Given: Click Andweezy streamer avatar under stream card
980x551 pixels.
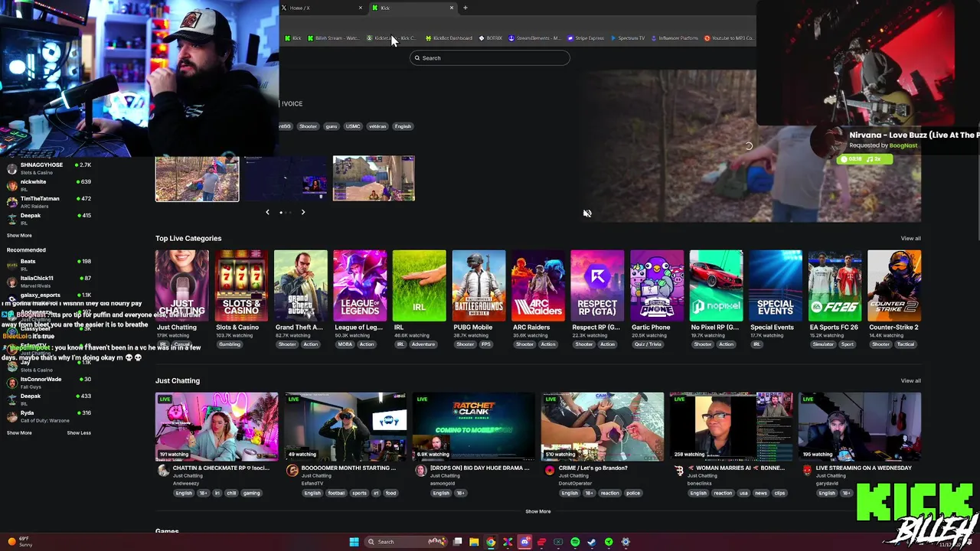Looking at the screenshot, I should pyautogui.click(x=163, y=471).
